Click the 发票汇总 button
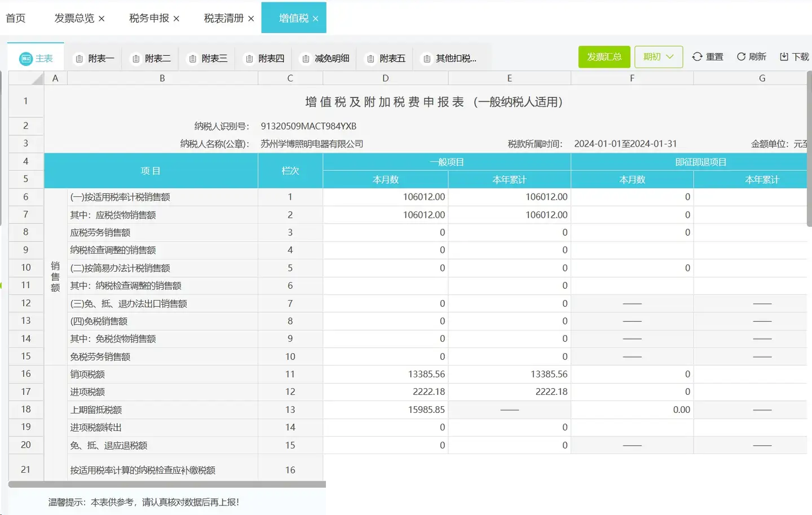Image resolution: width=812 pixels, height=515 pixels. point(604,57)
